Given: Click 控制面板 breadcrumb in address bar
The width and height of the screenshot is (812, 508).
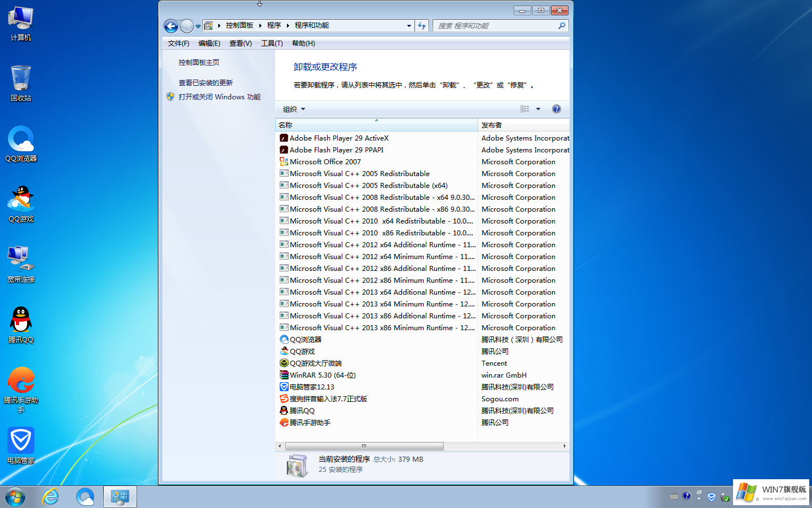Looking at the screenshot, I should pyautogui.click(x=240, y=25).
